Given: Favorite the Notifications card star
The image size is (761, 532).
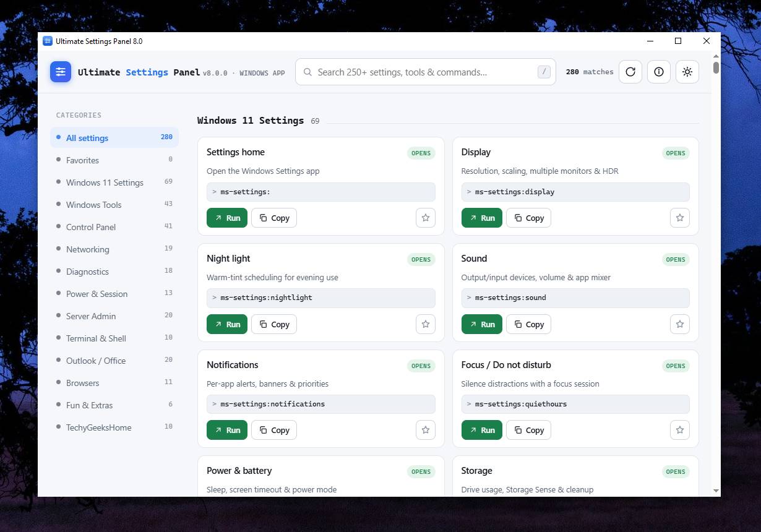Looking at the screenshot, I should click(x=426, y=430).
